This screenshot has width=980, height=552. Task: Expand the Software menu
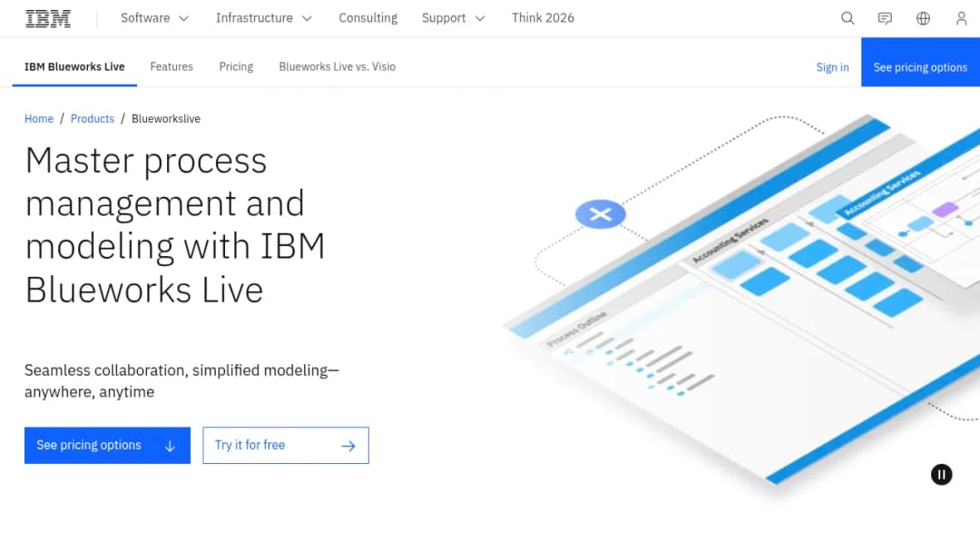point(154,18)
